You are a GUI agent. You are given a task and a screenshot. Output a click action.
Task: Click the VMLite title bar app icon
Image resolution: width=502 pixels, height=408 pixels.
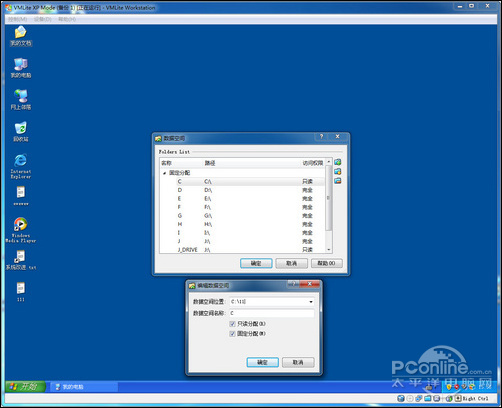[x=9, y=7]
